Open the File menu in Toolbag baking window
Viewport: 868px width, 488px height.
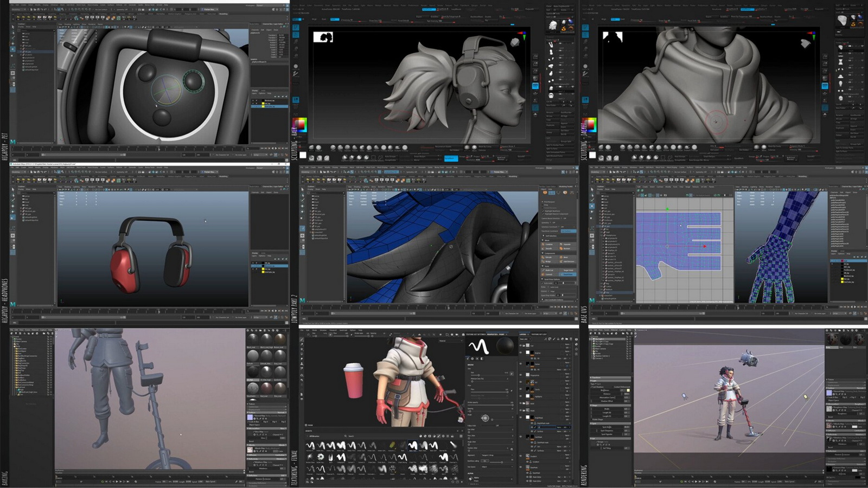pos(11,330)
